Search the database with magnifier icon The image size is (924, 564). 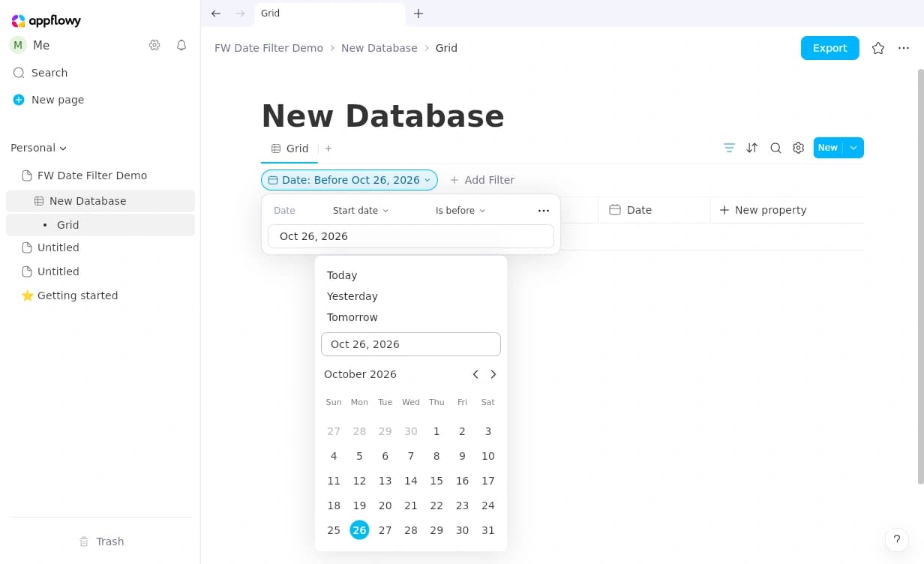point(776,148)
